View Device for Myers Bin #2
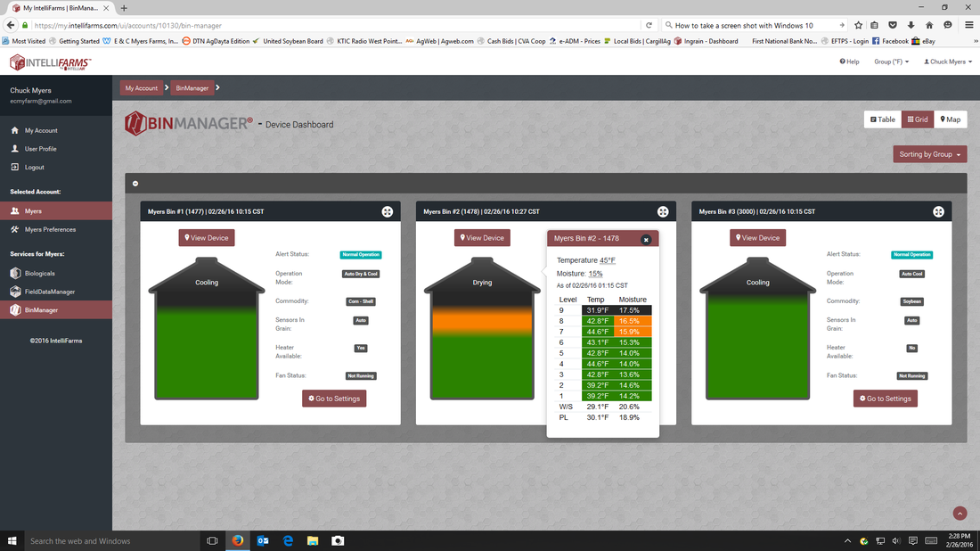Viewport: 980px width, 551px height. (x=483, y=238)
